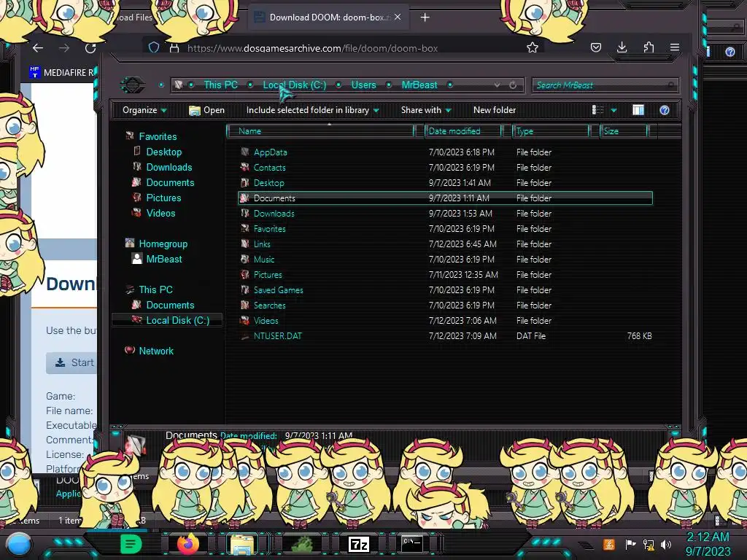Screen dimensions: 747x560
Task: Select the Searches folder row
Action: tap(446, 306)
